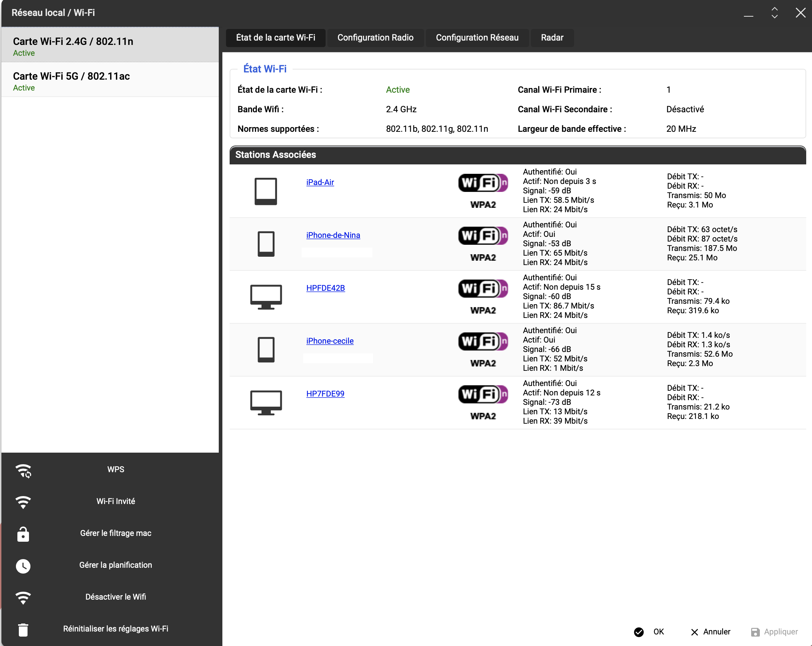Toggle window size with the up-down chevrons
This screenshot has height=646, width=812.
coord(774,13)
